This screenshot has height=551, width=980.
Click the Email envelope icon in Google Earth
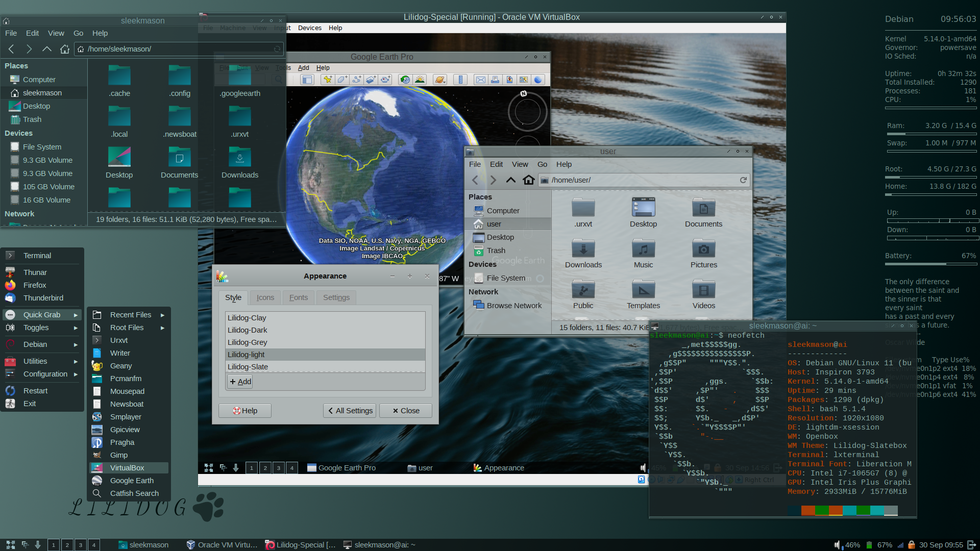click(480, 80)
